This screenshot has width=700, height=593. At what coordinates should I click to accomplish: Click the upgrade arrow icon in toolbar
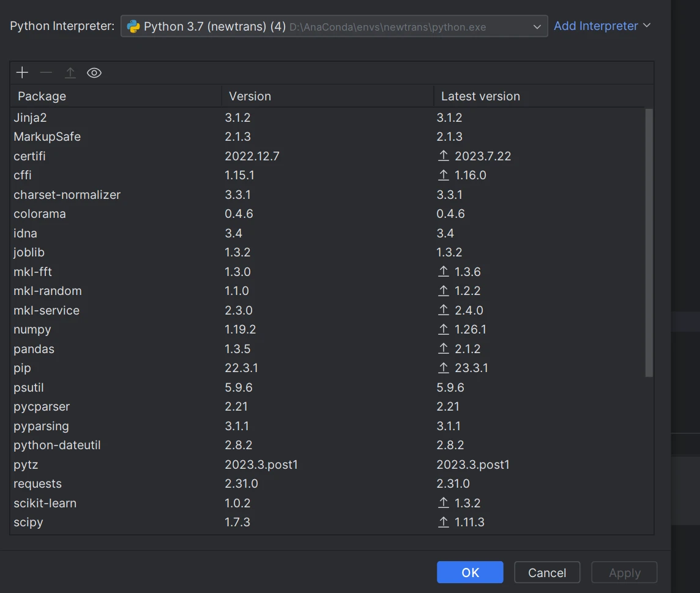click(70, 73)
